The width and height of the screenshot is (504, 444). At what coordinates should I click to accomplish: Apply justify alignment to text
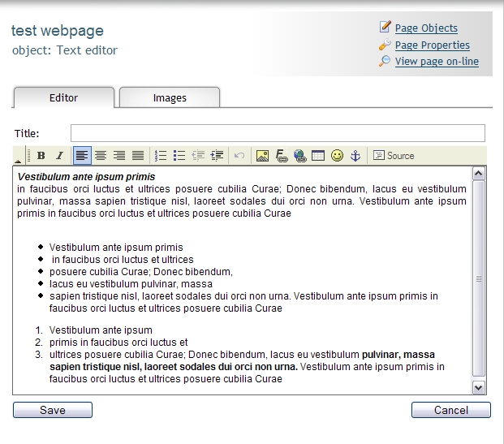pyautogui.click(x=138, y=156)
